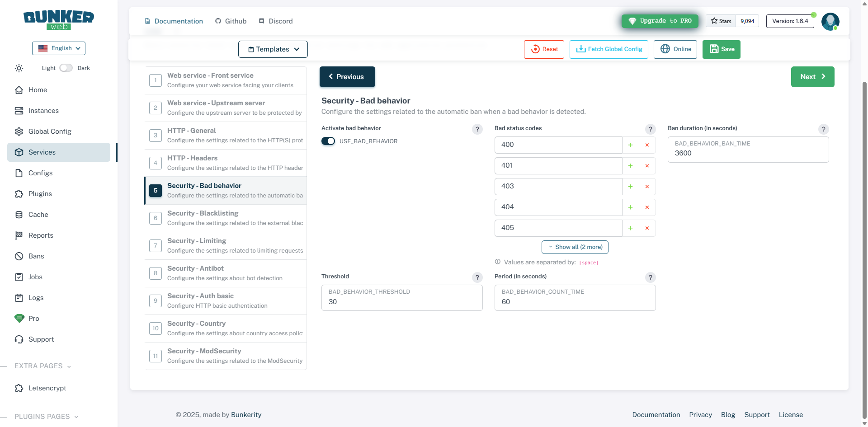This screenshot has height=427, width=868.
Task: Click the green plus icon beside code 403
Action: click(x=630, y=187)
